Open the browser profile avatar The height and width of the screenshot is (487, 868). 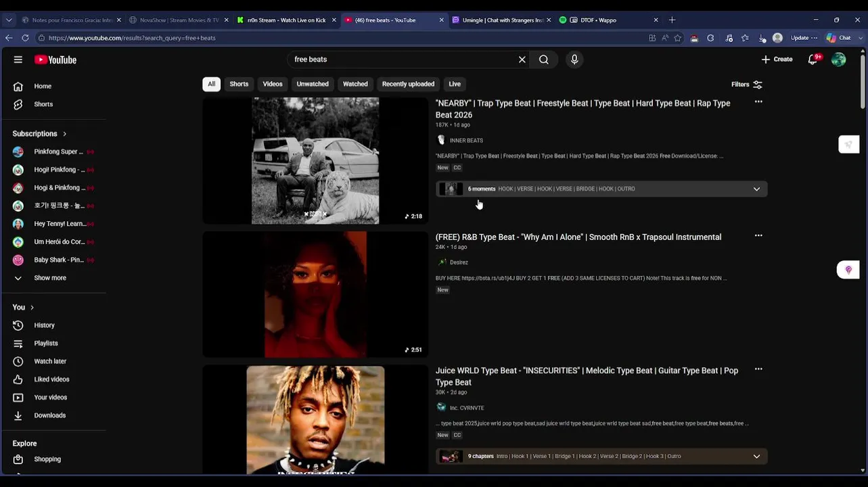click(778, 38)
